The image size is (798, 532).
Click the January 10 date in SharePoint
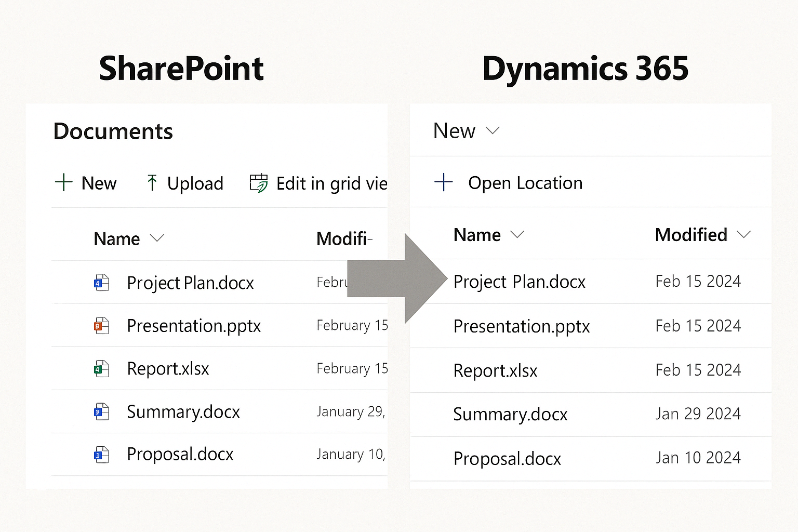pyautogui.click(x=351, y=455)
